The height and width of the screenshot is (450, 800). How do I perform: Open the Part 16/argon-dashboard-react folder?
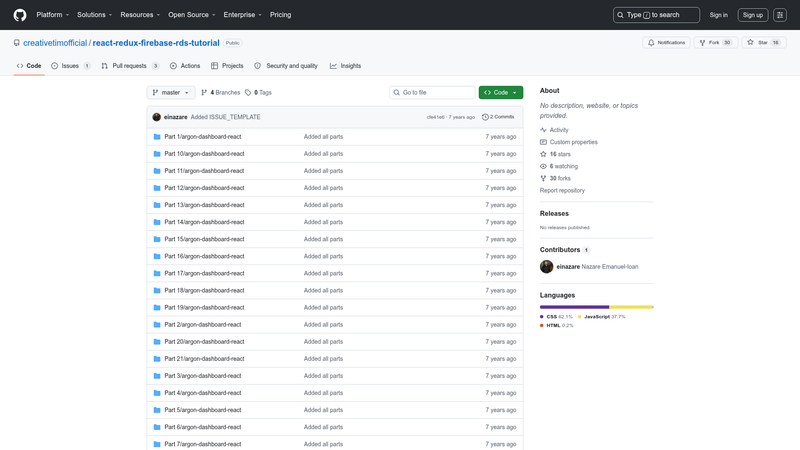(x=204, y=256)
